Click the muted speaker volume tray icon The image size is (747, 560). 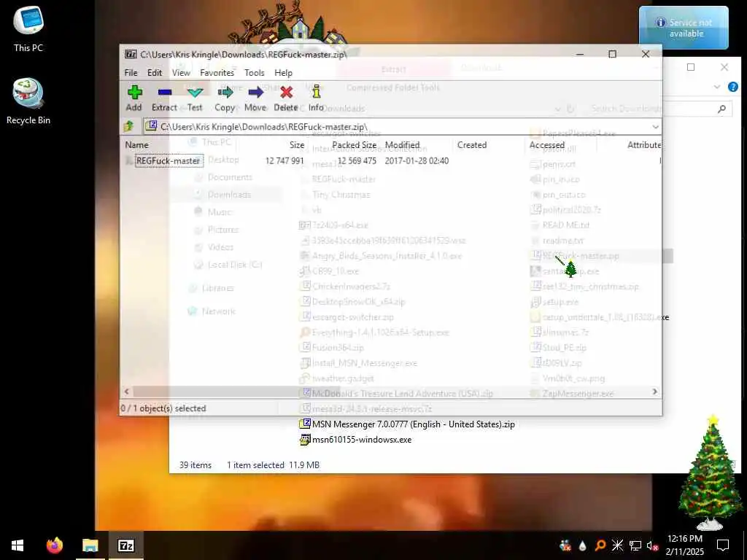point(652,545)
